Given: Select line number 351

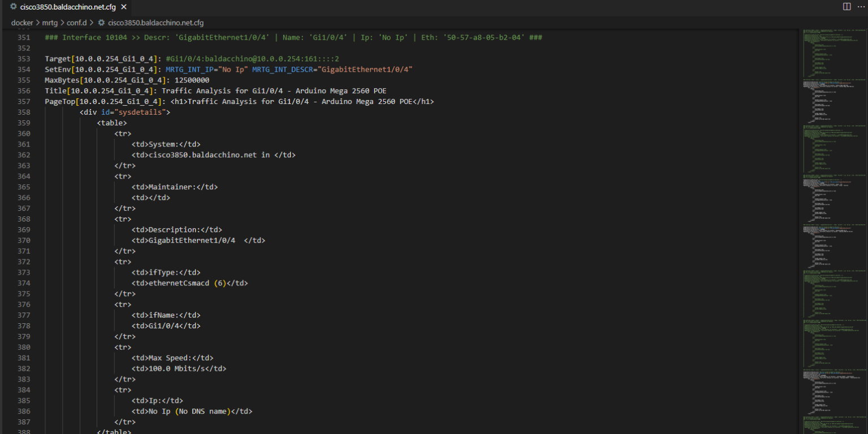Looking at the screenshot, I should pos(23,37).
